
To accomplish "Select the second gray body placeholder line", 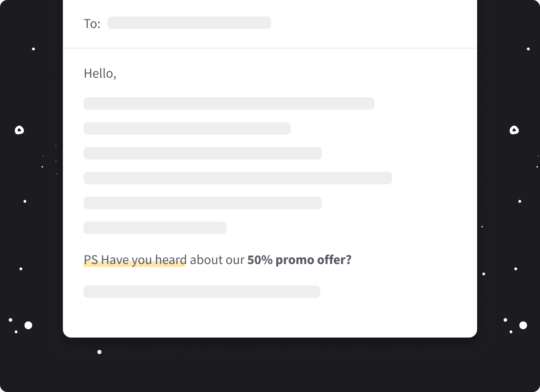I will [x=187, y=128].
